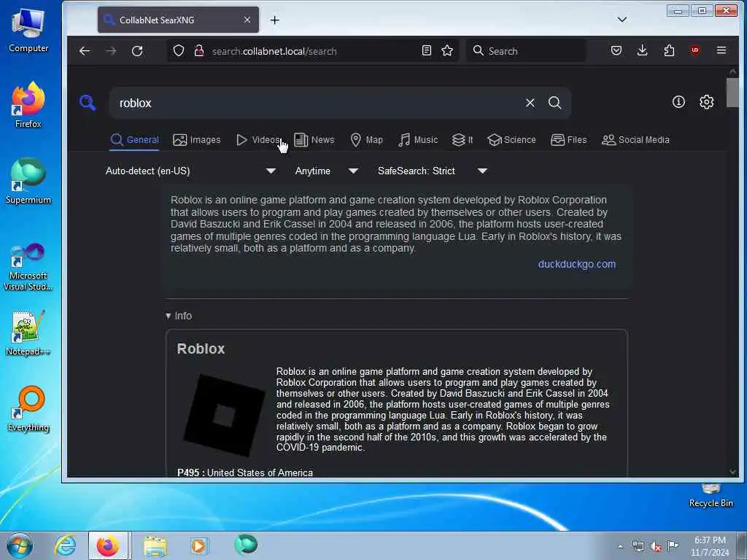Open the Anytime time range dropdown
The width and height of the screenshot is (747, 560).
(x=327, y=171)
